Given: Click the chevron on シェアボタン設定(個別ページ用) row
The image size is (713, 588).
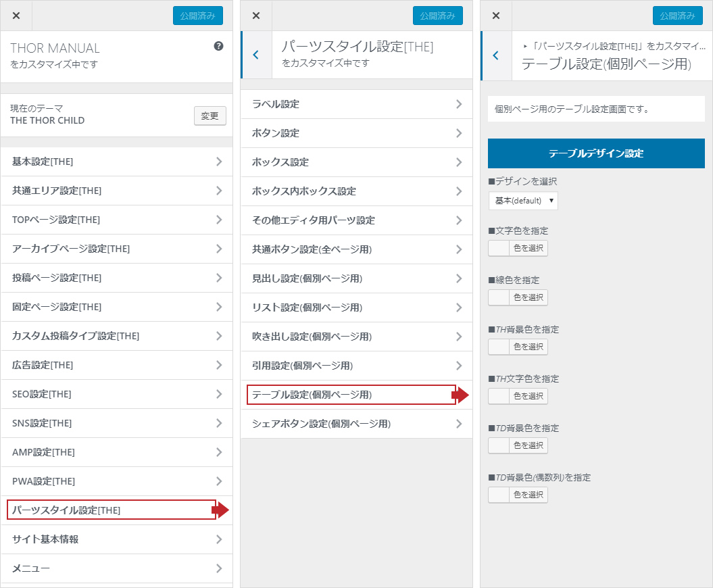Looking at the screenshot, I should pyautogui.click(x=459, y=424).
